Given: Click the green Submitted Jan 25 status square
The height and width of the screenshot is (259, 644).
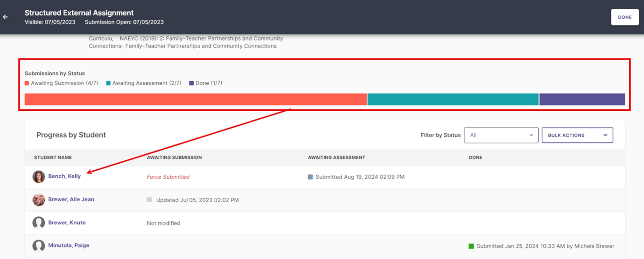Looking at the screenshot, I should coord(471,246).
